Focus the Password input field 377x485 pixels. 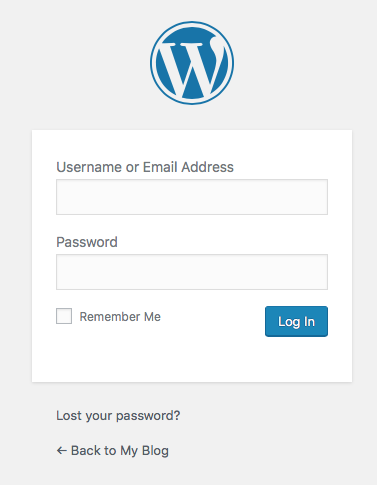[192, 272]
